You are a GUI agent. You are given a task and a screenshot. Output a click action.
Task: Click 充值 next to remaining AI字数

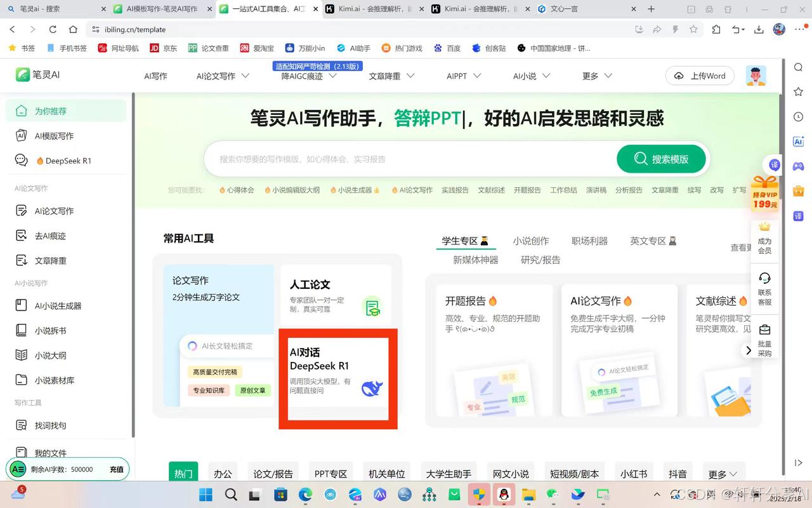(x=117, y=469)
